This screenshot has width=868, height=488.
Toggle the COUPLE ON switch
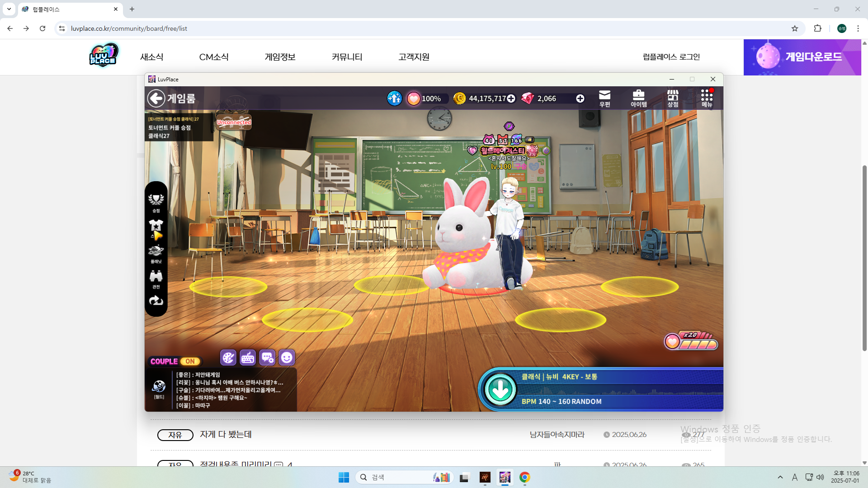tap(175, 361)
